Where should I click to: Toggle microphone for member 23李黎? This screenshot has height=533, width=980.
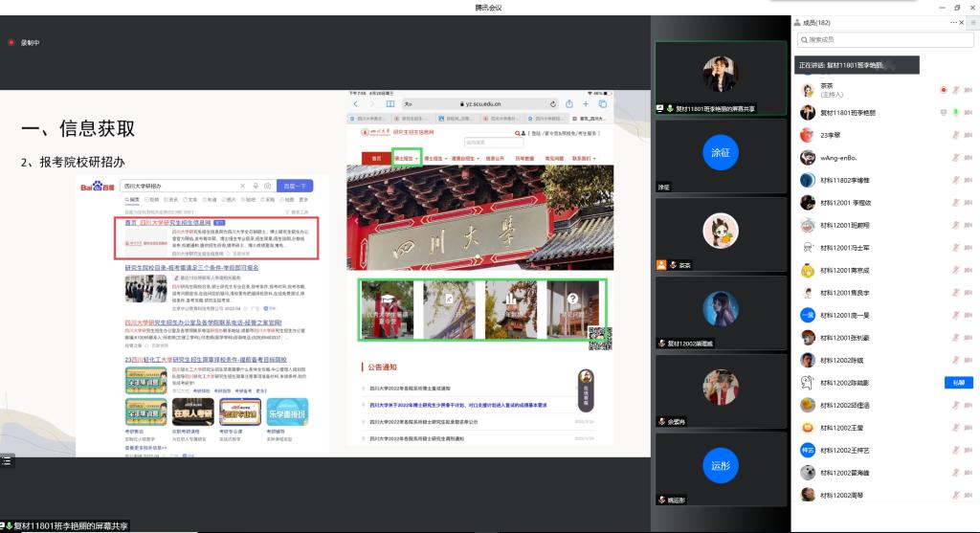point(955,135)
